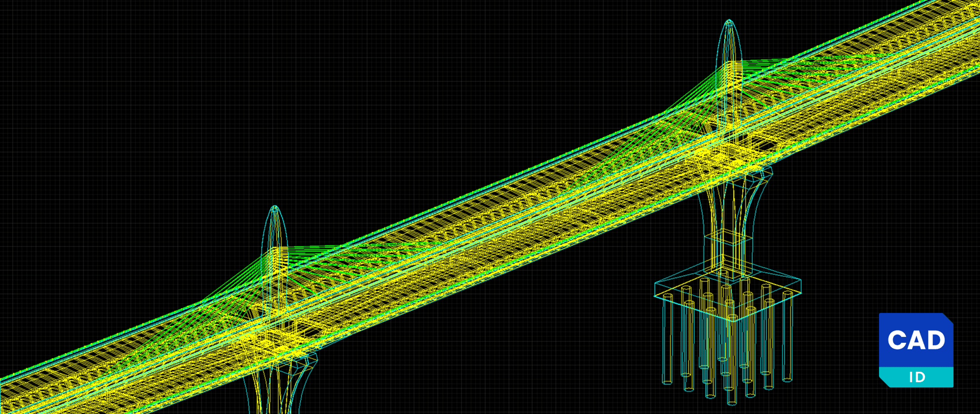Select the right pylon's pointed top tip
This screenshot has height=414, width=980.
pos(729,22)
